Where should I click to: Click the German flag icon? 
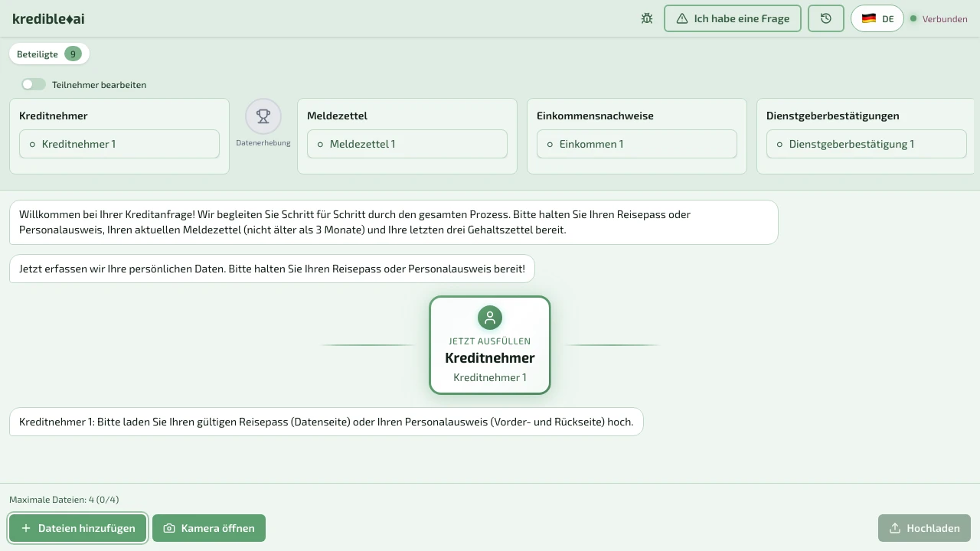click(x=868, y=18)
